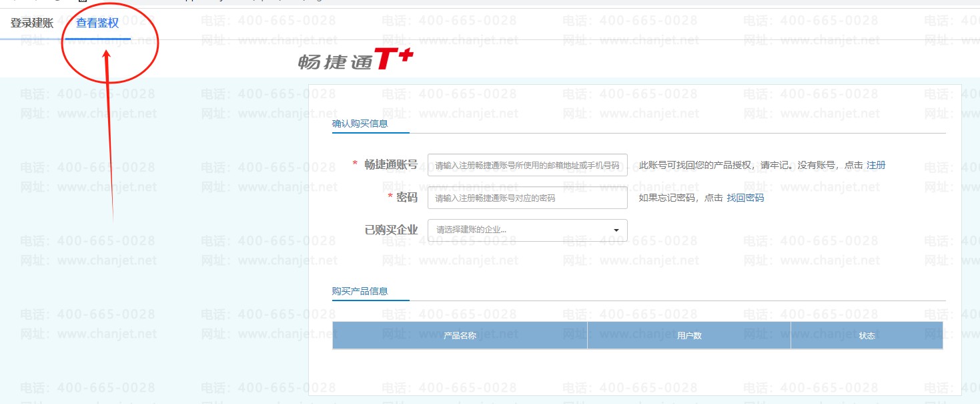The width and height of the screenshot is (980, 404).
Task: Click the 畅捷通账号 field label
Action: [x=391, y=164]
